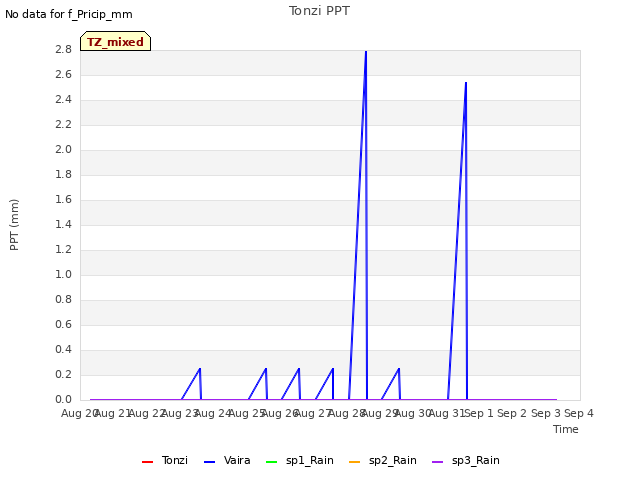Click the PPT (mm) y-axis label

[14, 224]
